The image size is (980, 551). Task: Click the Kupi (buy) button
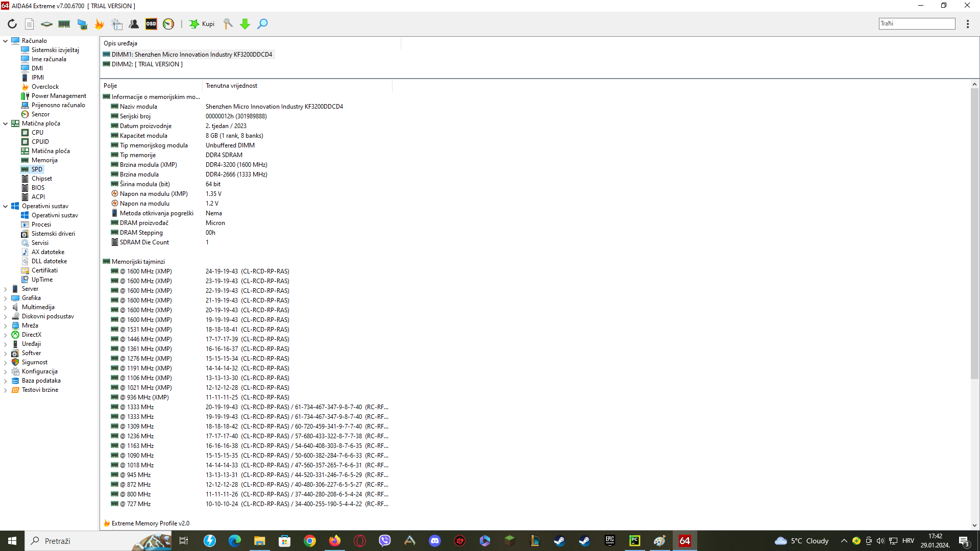click(202, 24)
